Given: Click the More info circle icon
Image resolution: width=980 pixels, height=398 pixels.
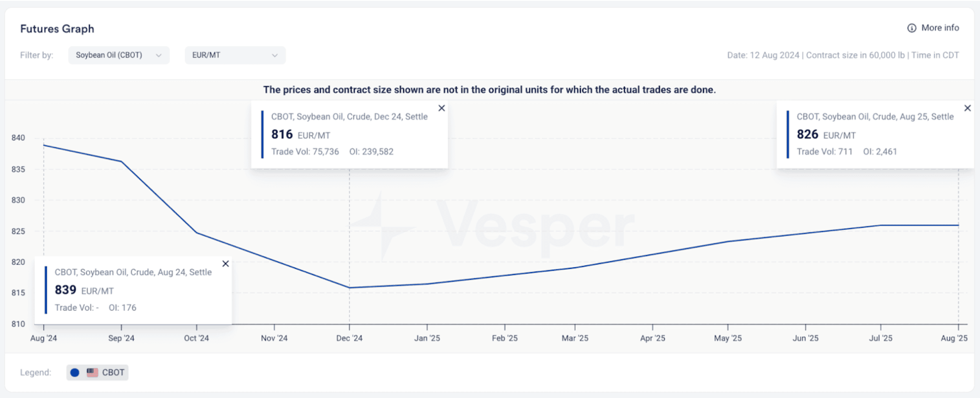Looking at the screenshot, I should pyautogui.click(x=912, y=28).
